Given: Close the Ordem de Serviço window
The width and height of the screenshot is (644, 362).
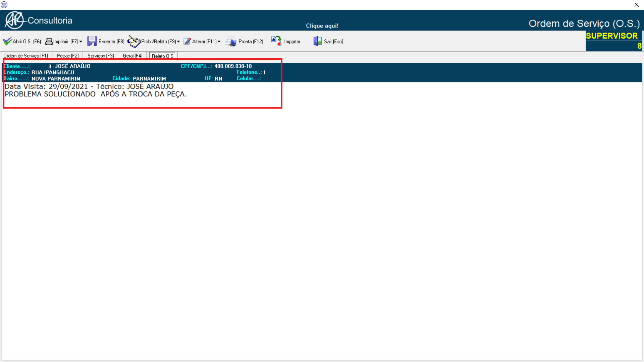Looking at the screenshot, I should click(x=637, y=5).
